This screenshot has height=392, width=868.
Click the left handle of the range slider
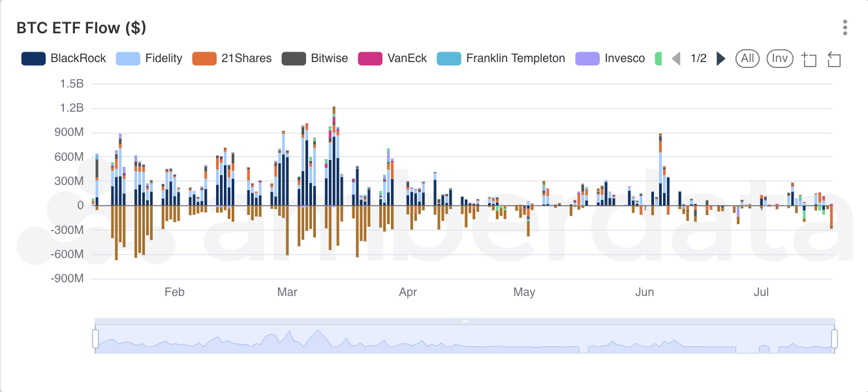[95, 339]
